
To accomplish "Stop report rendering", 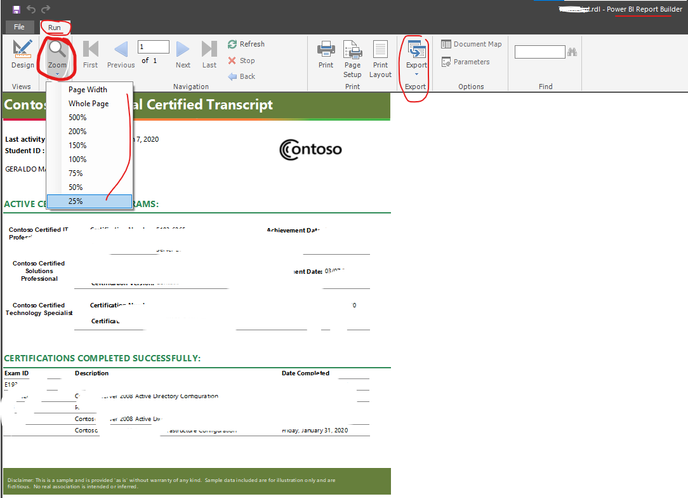I will tap(241, 61).
